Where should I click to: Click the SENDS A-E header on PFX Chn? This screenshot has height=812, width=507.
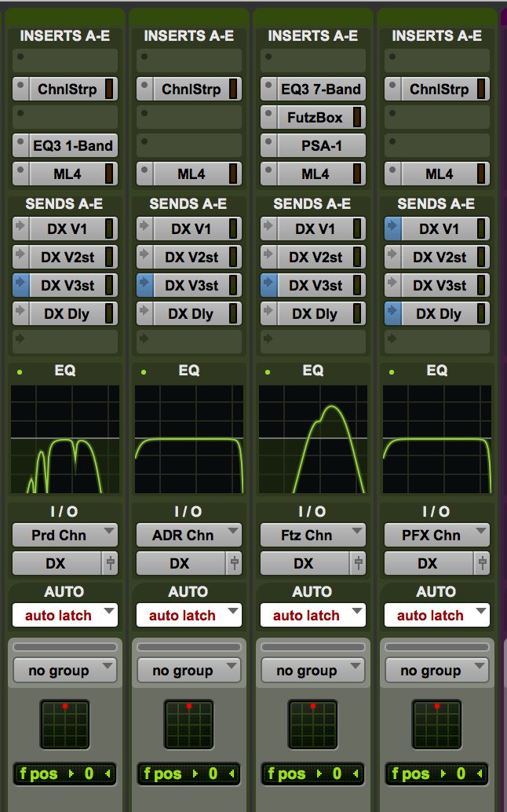pos(436,203)
